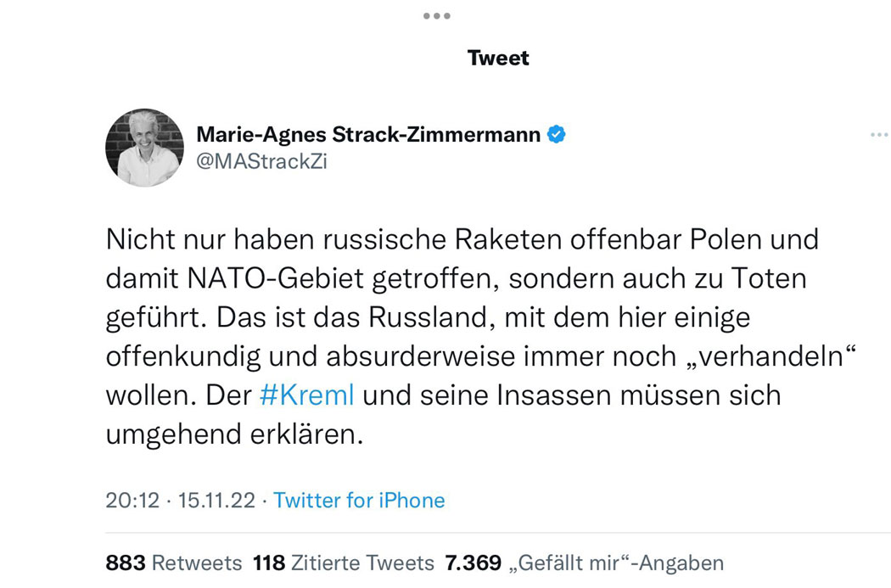Click the Tweet page heading
The width and height of the screenshot is (891, 588).
[498, 58]
